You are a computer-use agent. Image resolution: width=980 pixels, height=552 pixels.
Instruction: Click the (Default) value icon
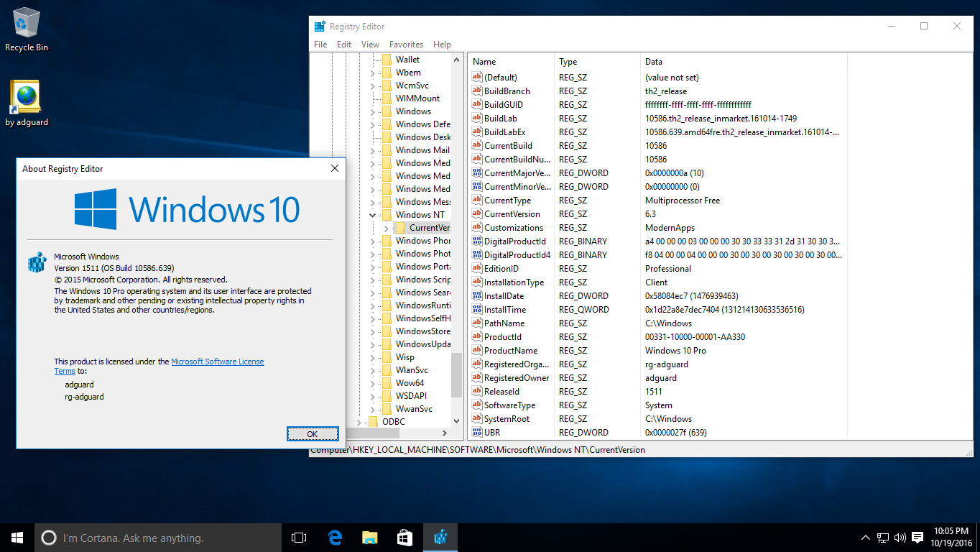(x=477, y=78)
